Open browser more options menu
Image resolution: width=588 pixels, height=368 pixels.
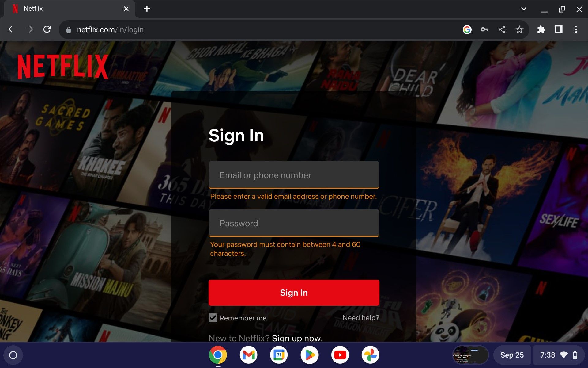(x=576, y=29)
